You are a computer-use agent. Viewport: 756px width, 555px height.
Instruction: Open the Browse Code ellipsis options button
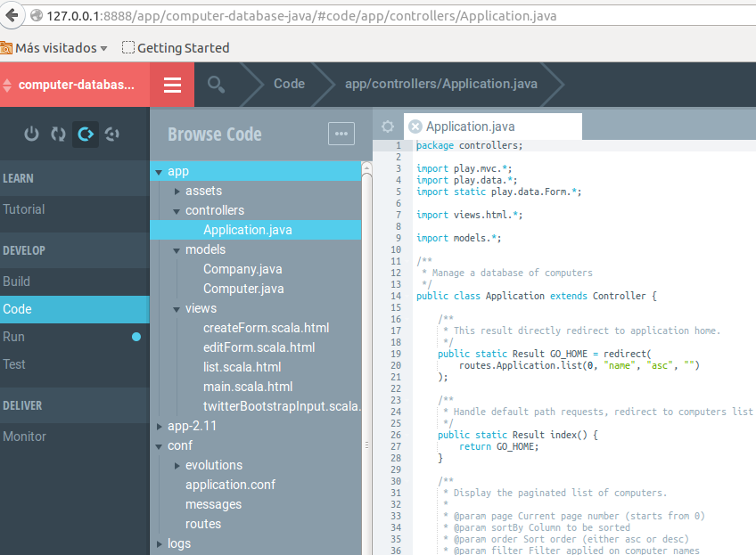pyautogui.click(x=341, y=134)
